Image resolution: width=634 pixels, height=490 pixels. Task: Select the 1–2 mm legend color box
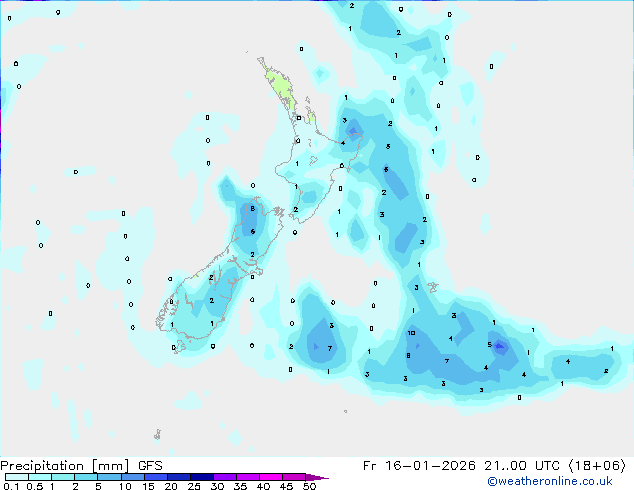63,477
